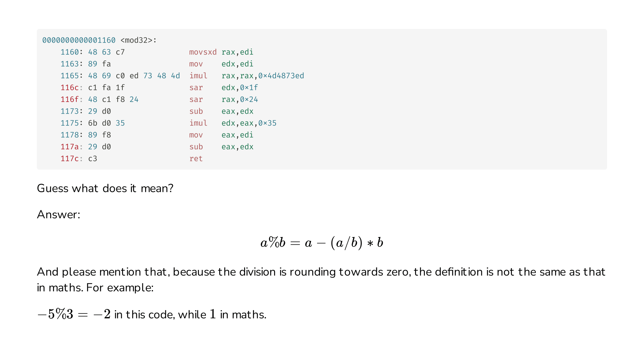Click the 'rounding towards zero' sentence
Image resolution: width=644 pixels, height=363 pixels.
pyautogui.click(x=321, y=280)
